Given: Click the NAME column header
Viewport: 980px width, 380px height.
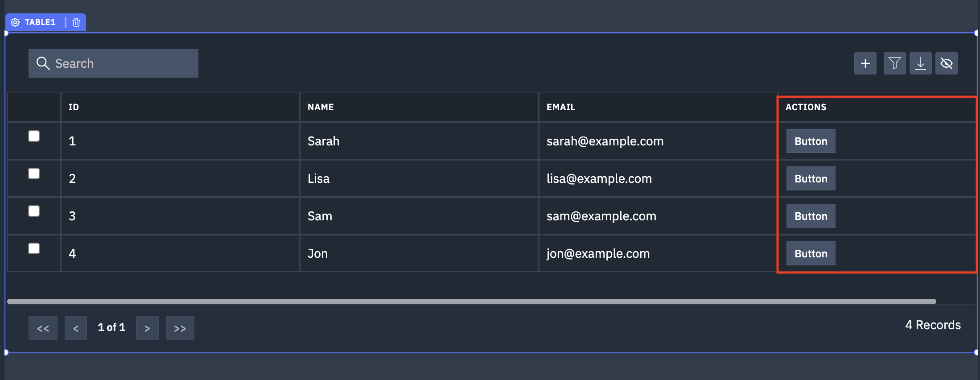Looking at the screenshot, I should 321,107.
